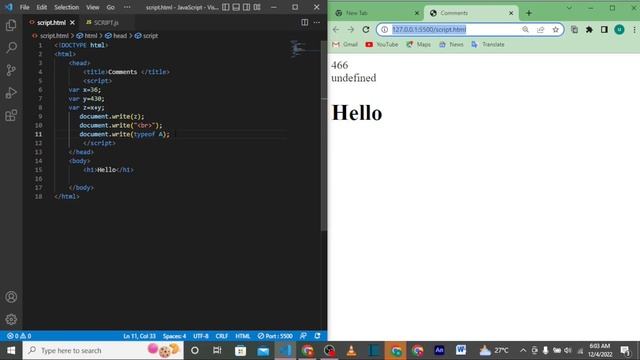Click the script.html breadcrumb segment
The image size is (640, 360).
click(51, 36)
